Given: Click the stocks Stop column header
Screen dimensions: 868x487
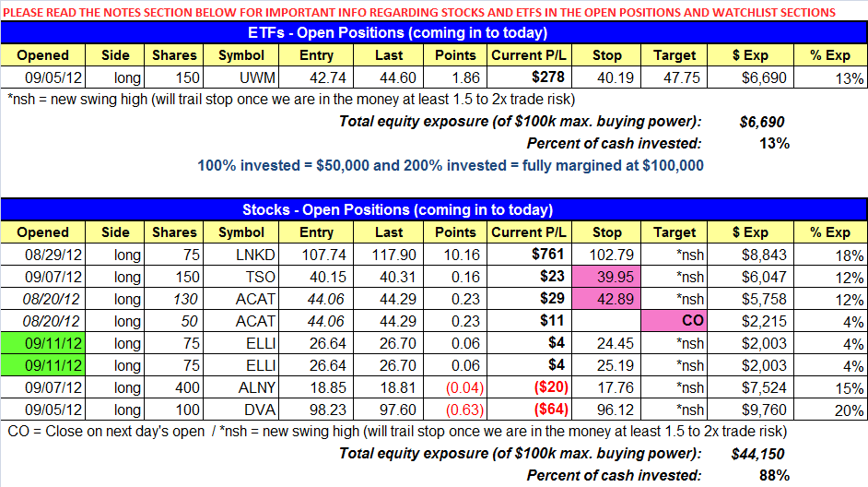Looking at the screenshot, I should pos(606,232).
